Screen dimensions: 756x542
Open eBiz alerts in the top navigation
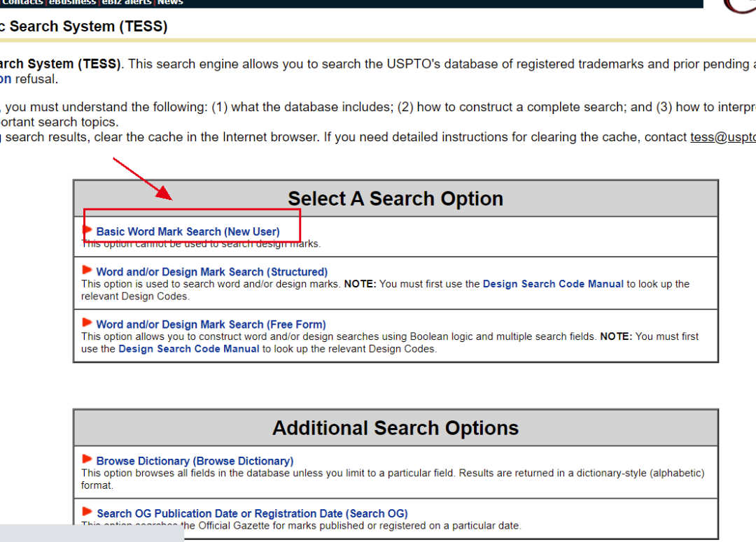[127, 3]
